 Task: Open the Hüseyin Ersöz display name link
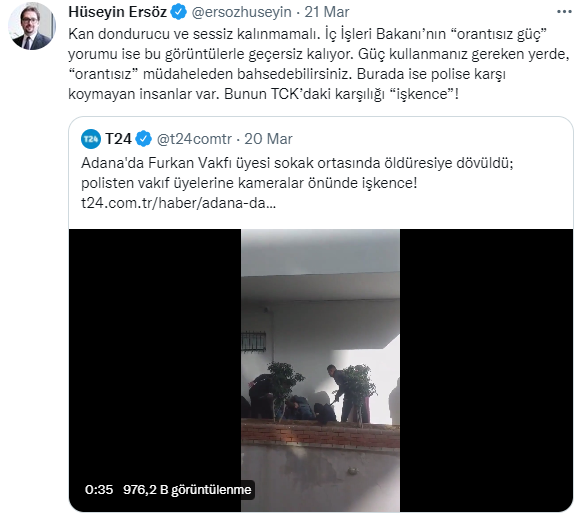point(117,12)
